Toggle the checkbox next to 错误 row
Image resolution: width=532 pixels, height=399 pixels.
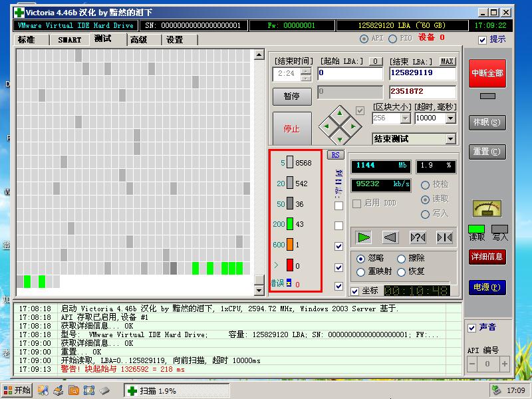pos(338,286)
